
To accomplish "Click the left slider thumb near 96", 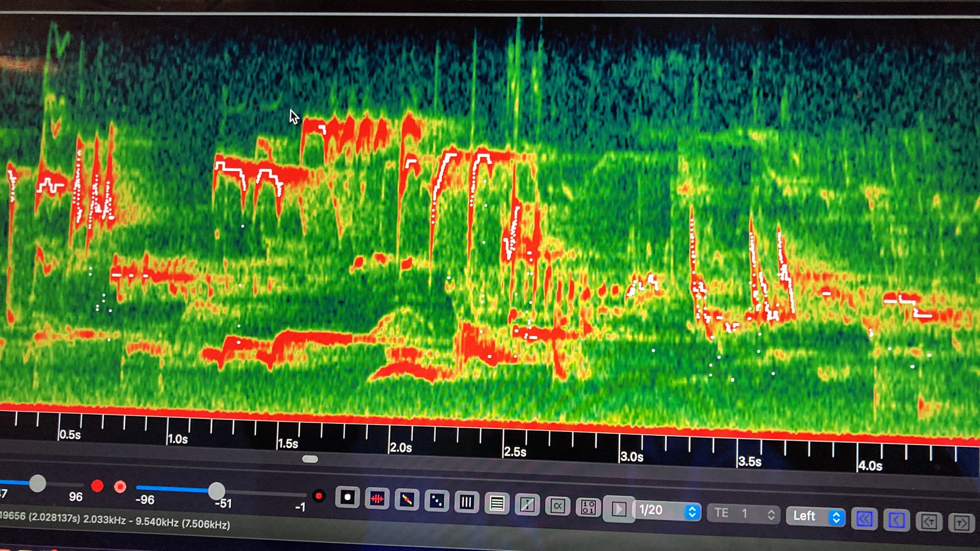I will 37,484.
